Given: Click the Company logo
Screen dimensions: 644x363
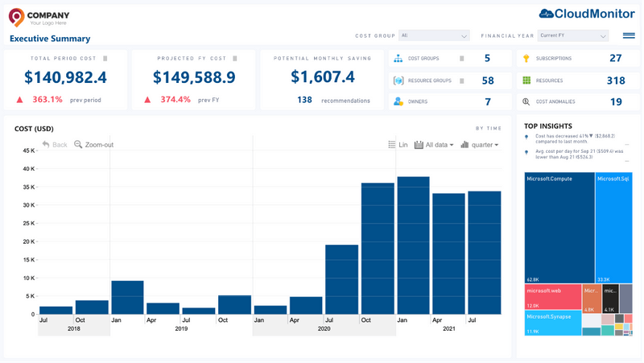Looking at the screenshot, I should [x=39, y=17].
